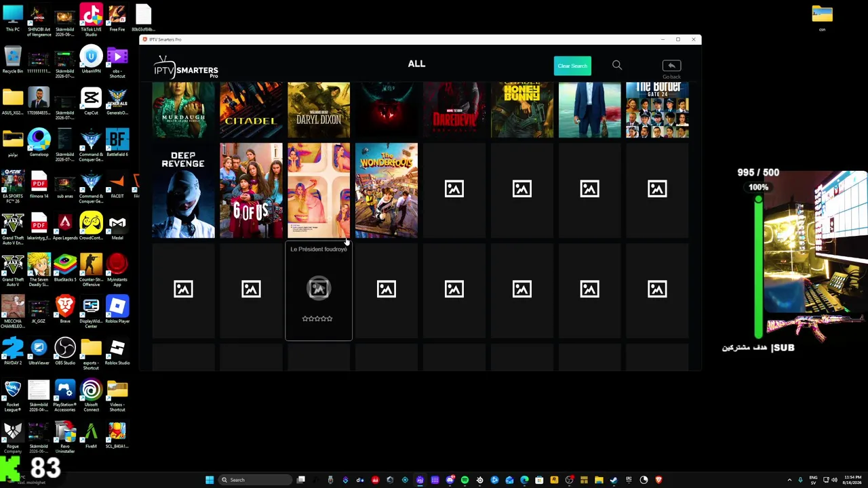868x488 pixels.
Task: Open SHINOBI Art of Vengeance shortcut
Action: pyautogui.click(x=39, y=20)
